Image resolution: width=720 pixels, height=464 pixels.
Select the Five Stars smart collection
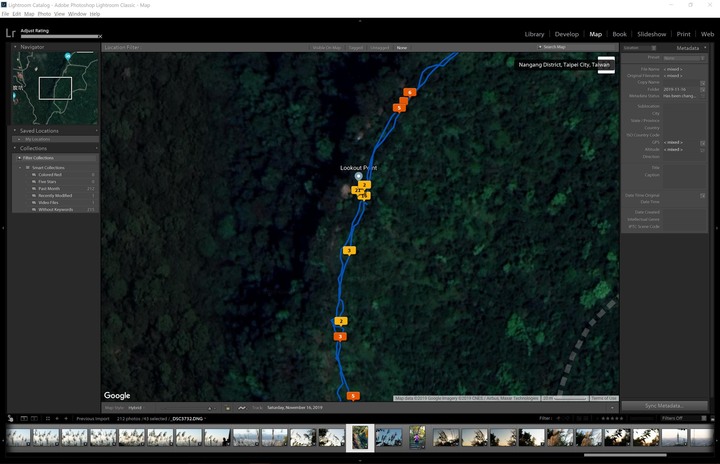coord(47,182)
